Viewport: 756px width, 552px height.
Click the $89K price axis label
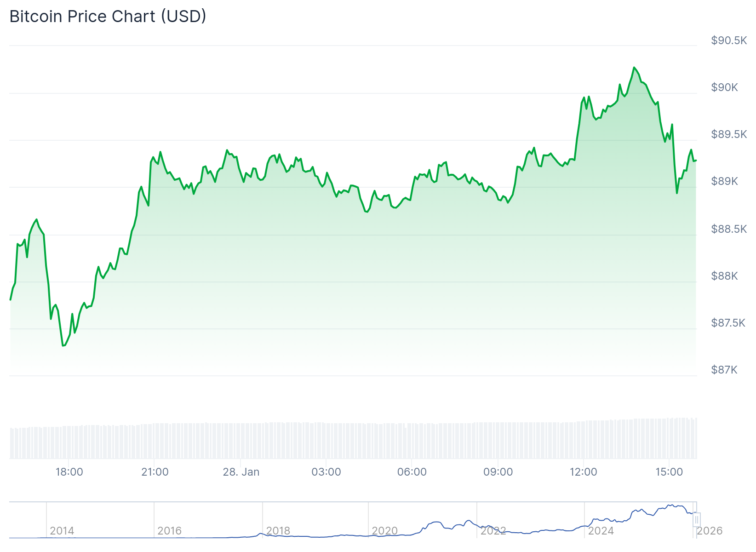click(x=724, y=181)
